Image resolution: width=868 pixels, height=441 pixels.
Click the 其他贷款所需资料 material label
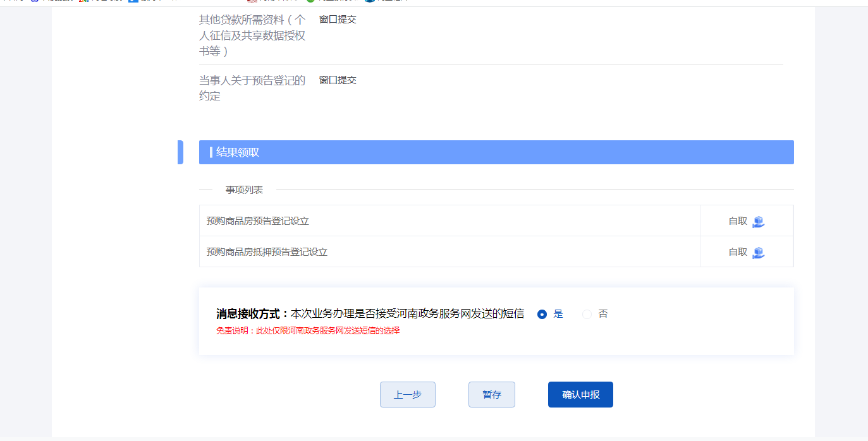point(252,35)
